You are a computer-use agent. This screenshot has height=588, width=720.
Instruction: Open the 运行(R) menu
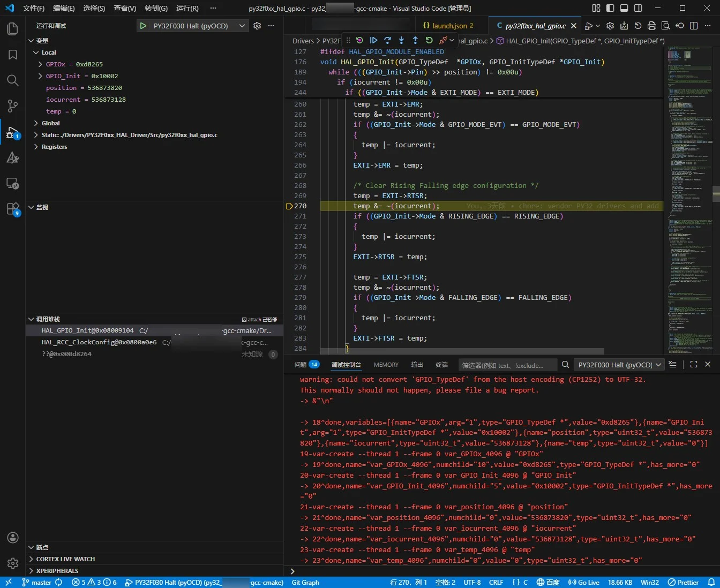187,8
